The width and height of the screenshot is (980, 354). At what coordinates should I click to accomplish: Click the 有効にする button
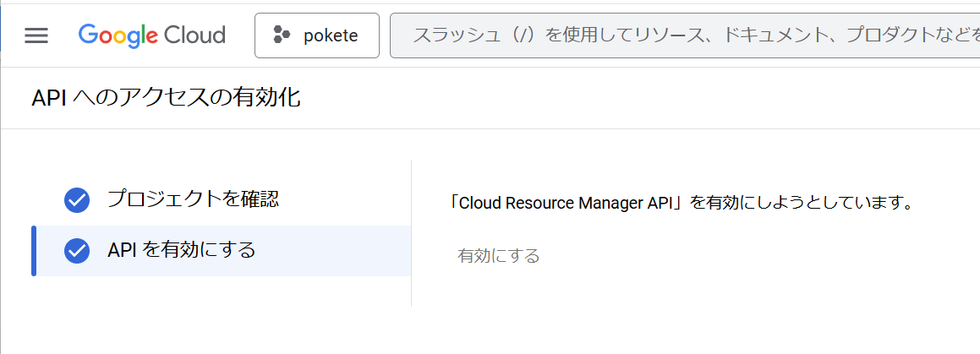498,256
